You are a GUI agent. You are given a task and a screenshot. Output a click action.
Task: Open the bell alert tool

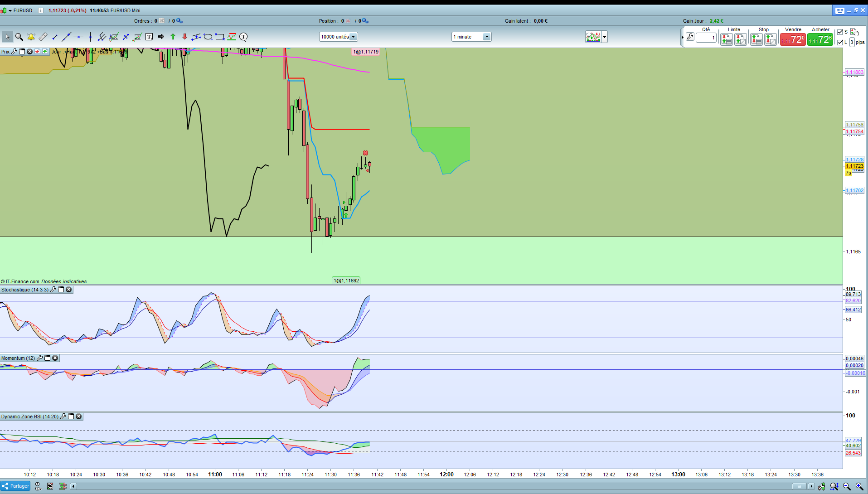coord(31,37)
